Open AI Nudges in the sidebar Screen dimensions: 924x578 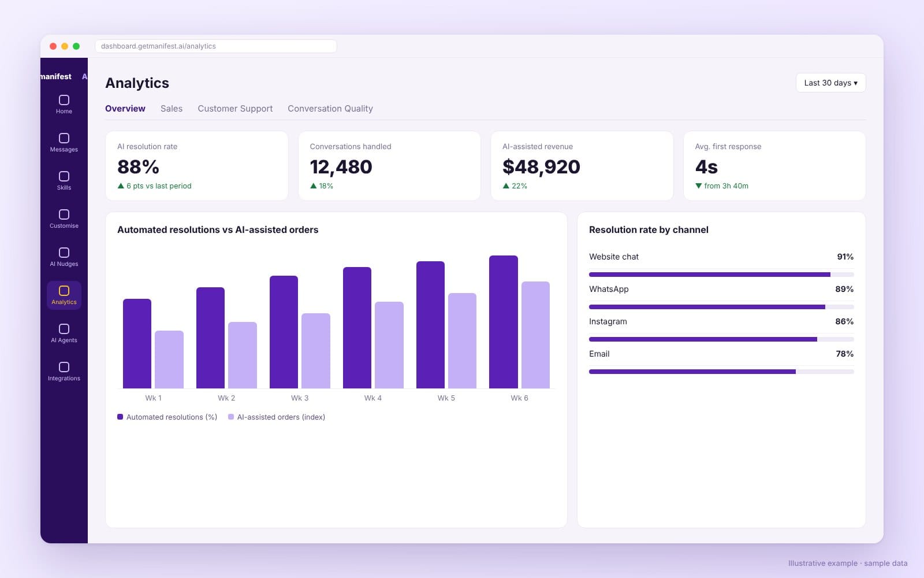(x=64, y=257)
